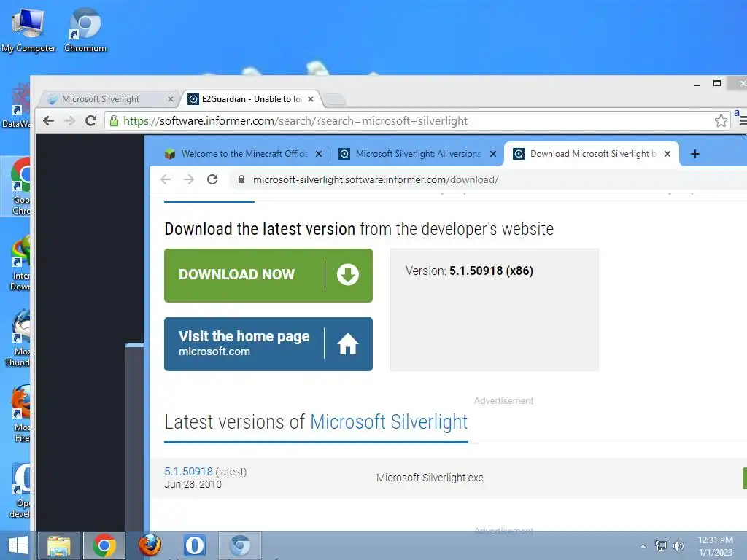The height and width of the screenshot is (560, 747).
Task: Click the empty new-tab button in outer window
Action: (335, 99)
